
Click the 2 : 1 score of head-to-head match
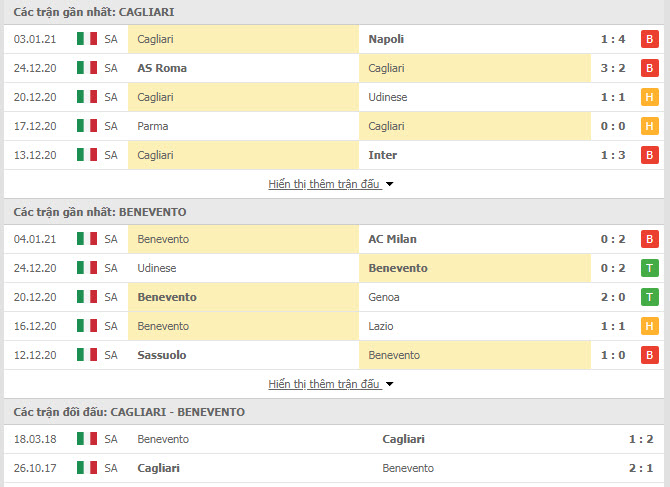pyautogui.click(x=641, y=468)
